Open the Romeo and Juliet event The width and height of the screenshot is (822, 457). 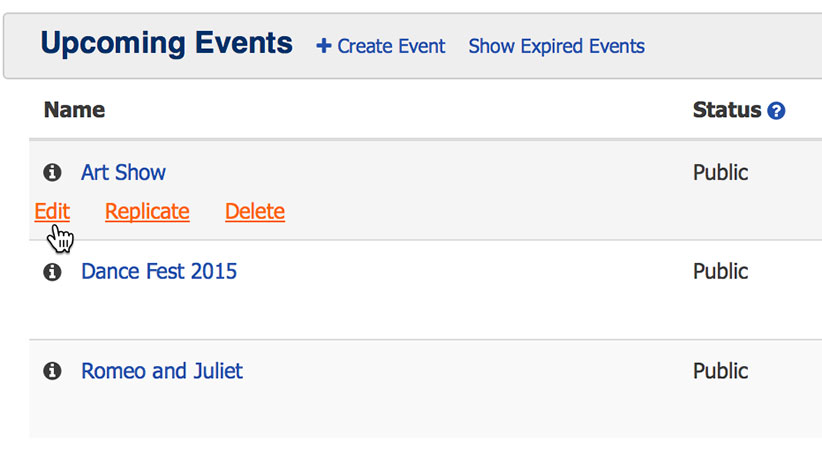point(161,371)
